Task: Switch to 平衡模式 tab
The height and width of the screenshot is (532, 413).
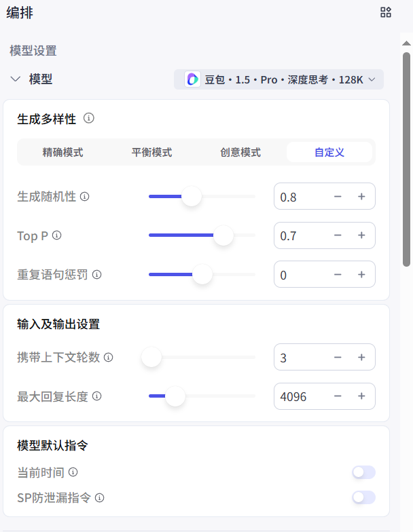Action: tap(151, 153)
